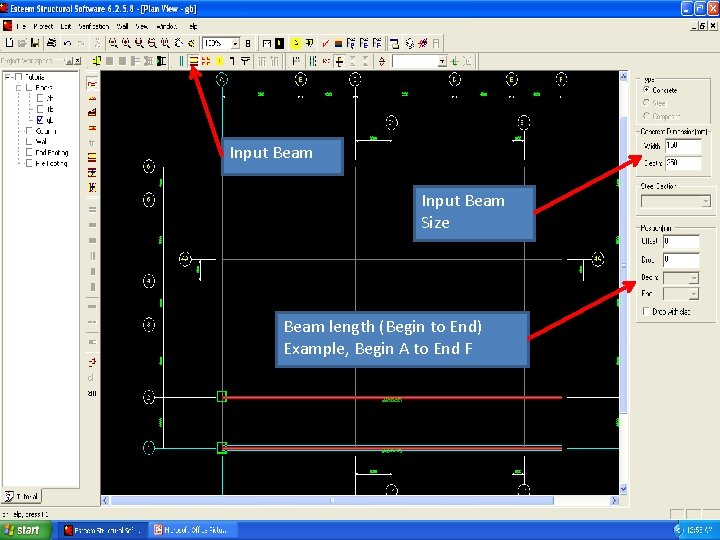Open the Window menu

167,27
